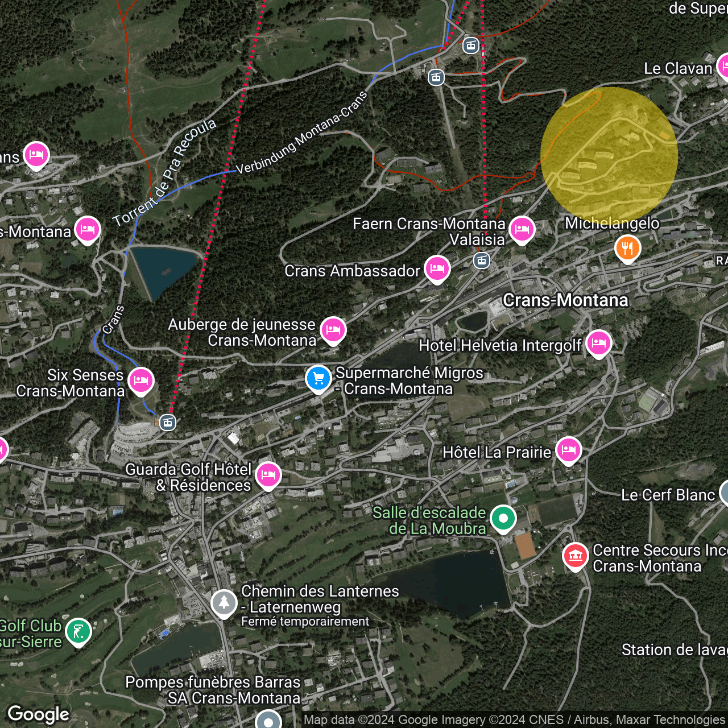This screenshot has height=728, width=728.
Task: Select the Hôtel La Prairie pin
Action: (x=568, y=450)
